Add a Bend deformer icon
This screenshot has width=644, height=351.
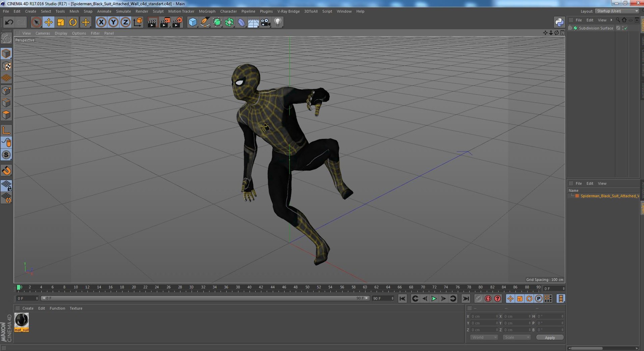pos(241,23)
